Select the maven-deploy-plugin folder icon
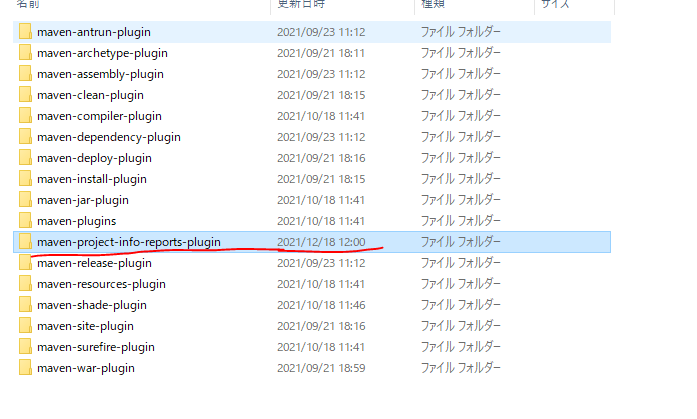This screenshot has height=419, width=697. click(x=25, y=158)
